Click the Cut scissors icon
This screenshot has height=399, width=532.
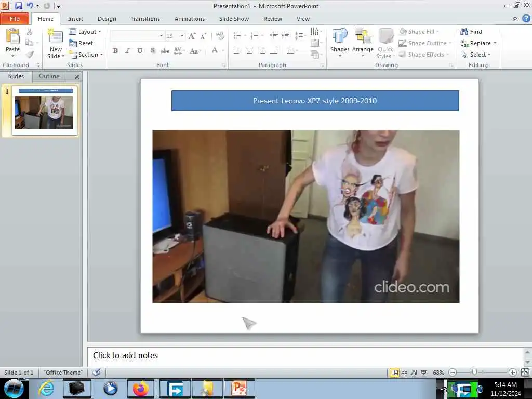pyautogui.click(x=30, y=32)
